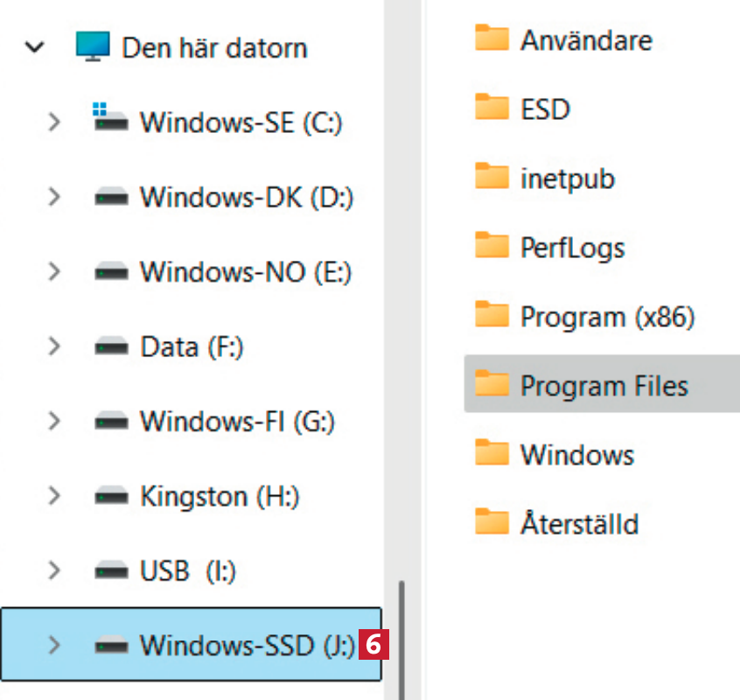Select the Windows-SSD (J:) drive label
The image size is (740, 700).
[x=247, y=646]
